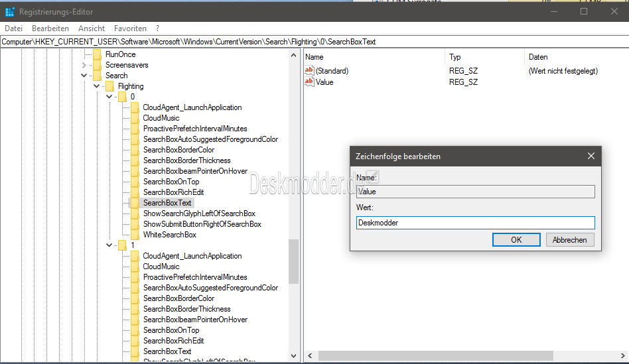Click the RunOnce folder icon
The height and width of the screenshot is (364, 629).
(x=97, y=54)
